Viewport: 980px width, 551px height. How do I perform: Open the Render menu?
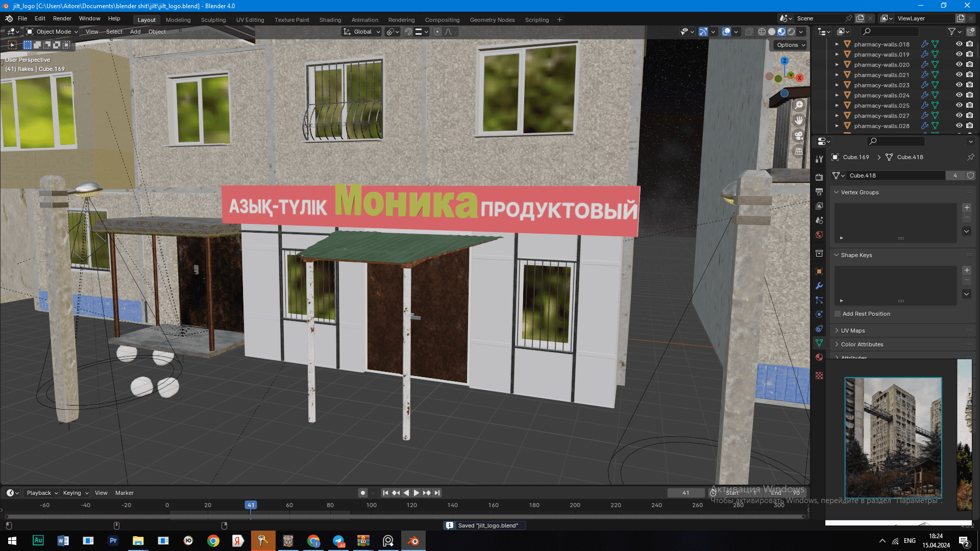[62, 18]
